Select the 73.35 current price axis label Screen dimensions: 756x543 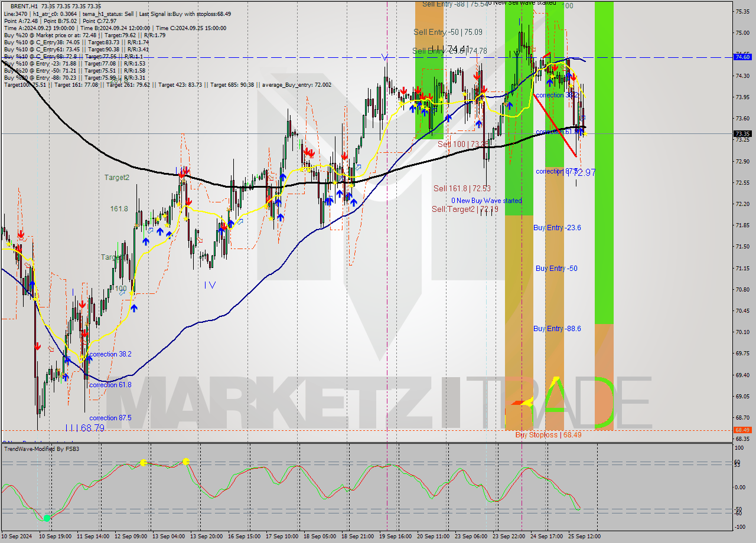(x=742, y=133)
